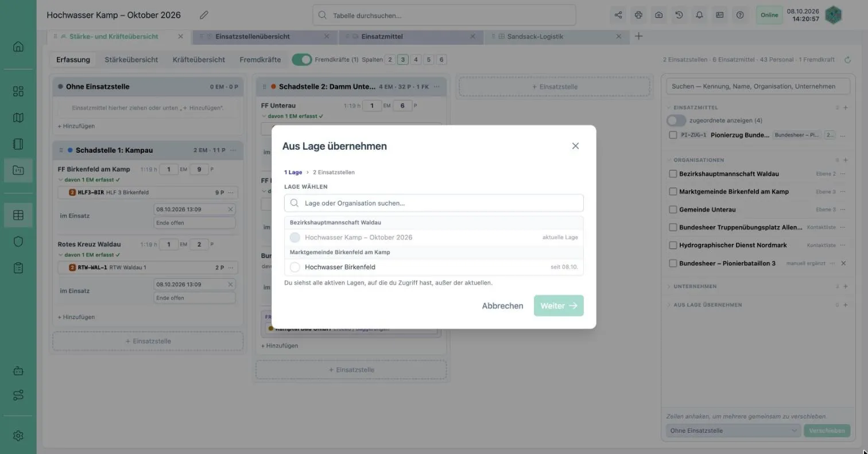This screenshot has width=868, height=454.
Task: Focus the 'Lage oder Organisation suchen' field
Action: point(434,203)
